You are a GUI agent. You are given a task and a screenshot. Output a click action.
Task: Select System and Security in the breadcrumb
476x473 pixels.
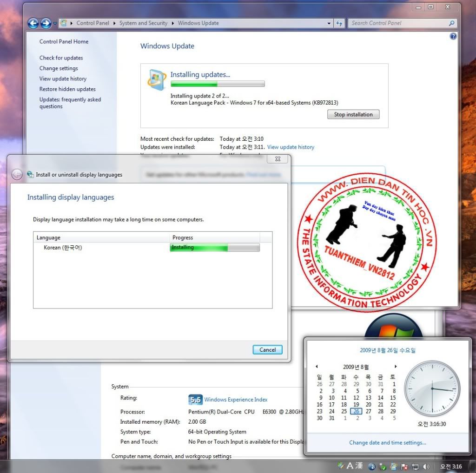tap(143, 23)
